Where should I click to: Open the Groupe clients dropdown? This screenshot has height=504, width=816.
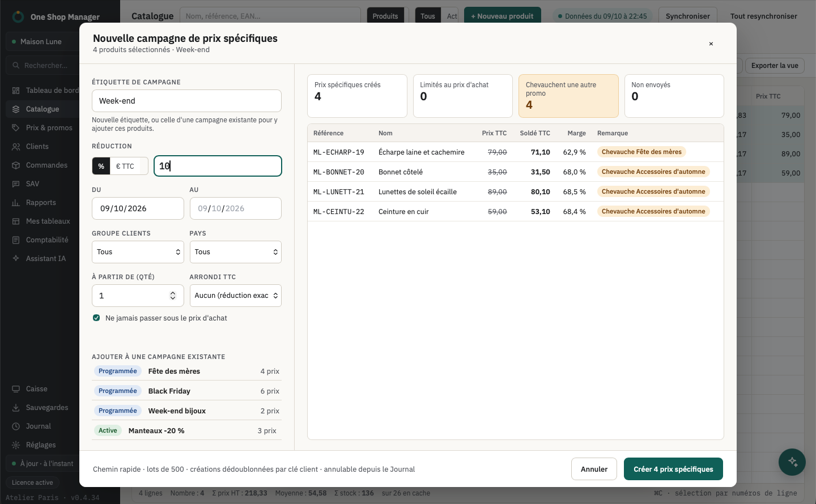pos(138,252)
